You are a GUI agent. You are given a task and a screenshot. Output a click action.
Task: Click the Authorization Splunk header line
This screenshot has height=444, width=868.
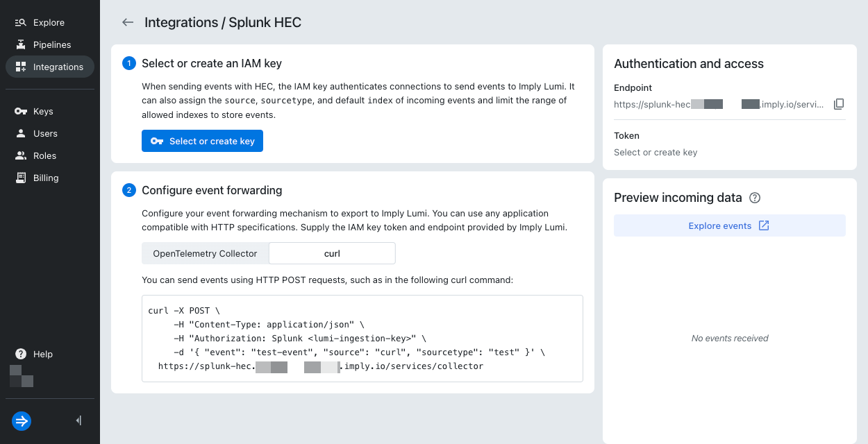point(299,339)
